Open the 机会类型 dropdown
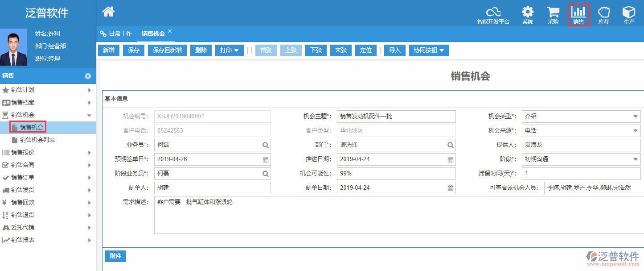Image resolution: width=644 pixels, height=271 pixels. (635, 117)
